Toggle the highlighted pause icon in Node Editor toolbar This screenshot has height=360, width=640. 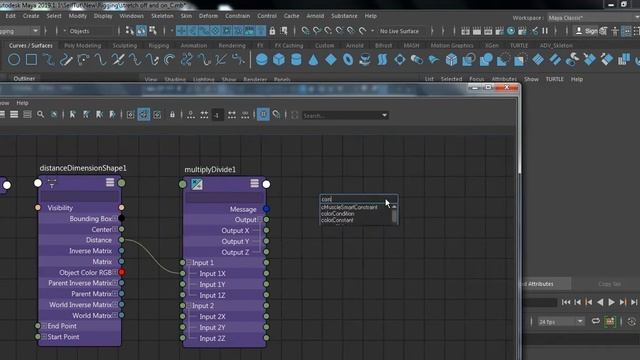coord(263,115)
